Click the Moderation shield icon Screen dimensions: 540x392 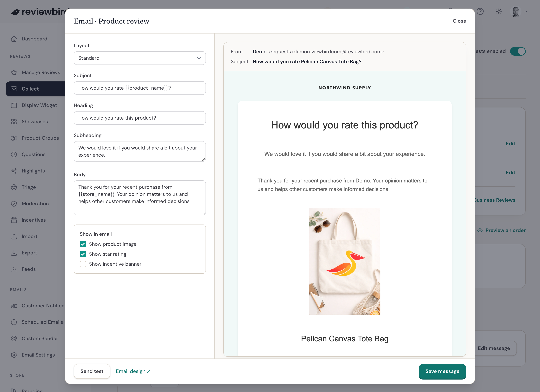(x=14, y=204)
